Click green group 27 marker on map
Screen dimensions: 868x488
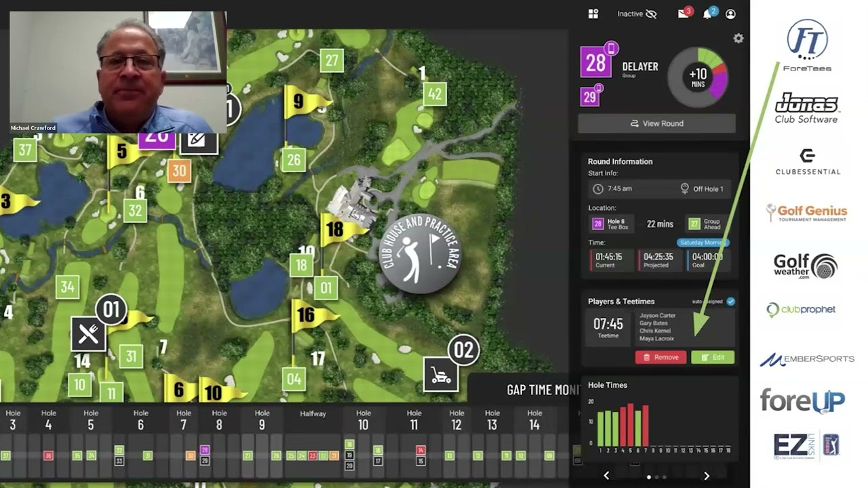point(332,60)
